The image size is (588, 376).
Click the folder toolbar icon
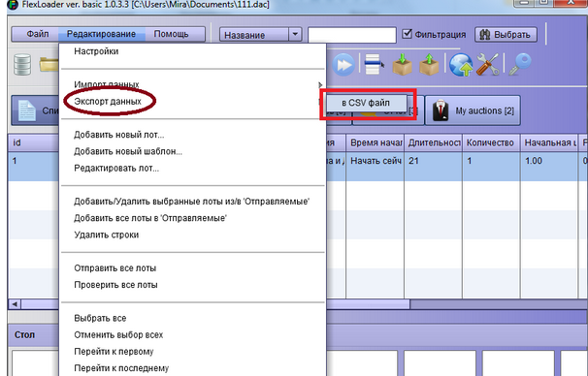pos(49,64)
